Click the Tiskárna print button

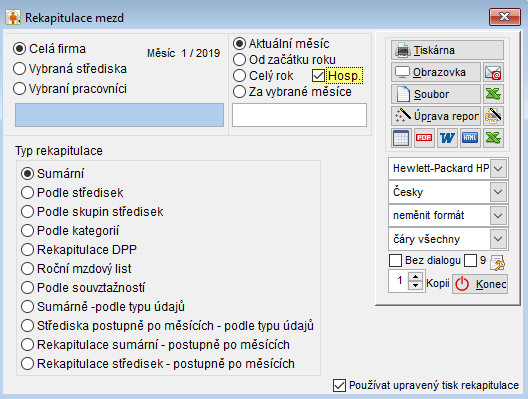[447, 50]
